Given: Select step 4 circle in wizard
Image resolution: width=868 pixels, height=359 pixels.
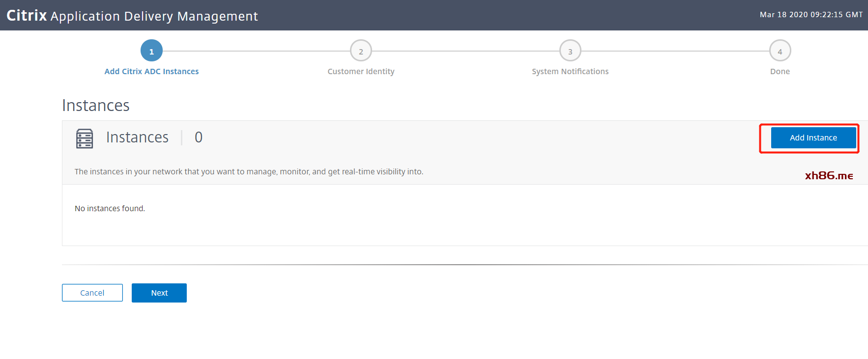Looking at the screenshot, I should 780,51.
